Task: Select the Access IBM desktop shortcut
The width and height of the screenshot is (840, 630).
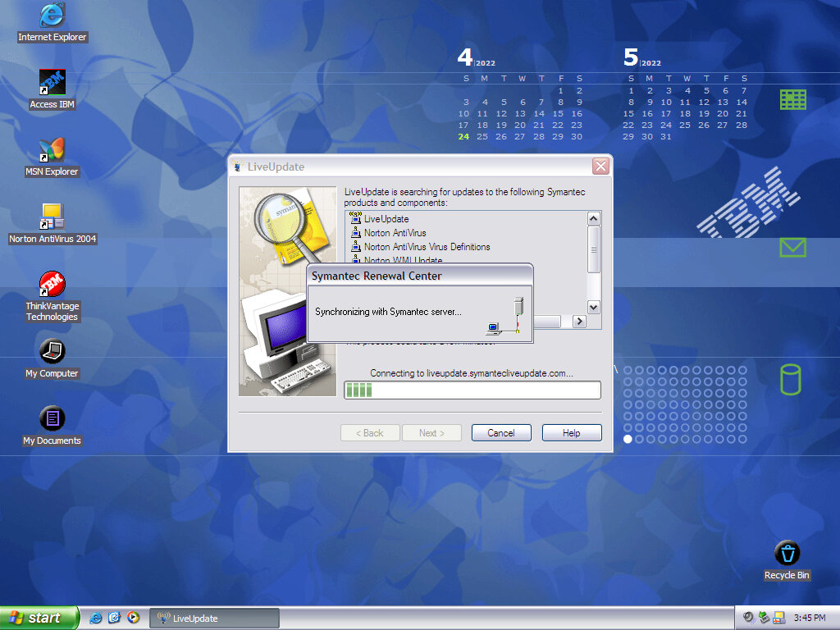Action: click(x=52, y=82)
